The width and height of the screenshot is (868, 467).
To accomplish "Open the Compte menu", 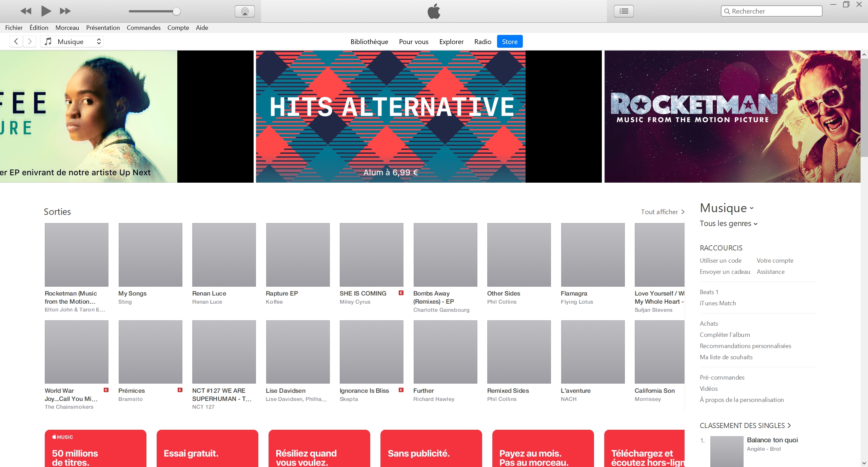I will 178,28.
